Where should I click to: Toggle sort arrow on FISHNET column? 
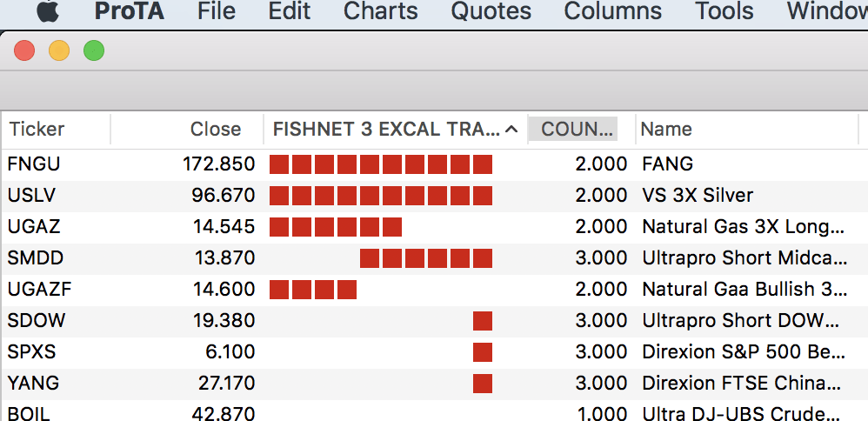pyautogui.click(x=512, y=130)
